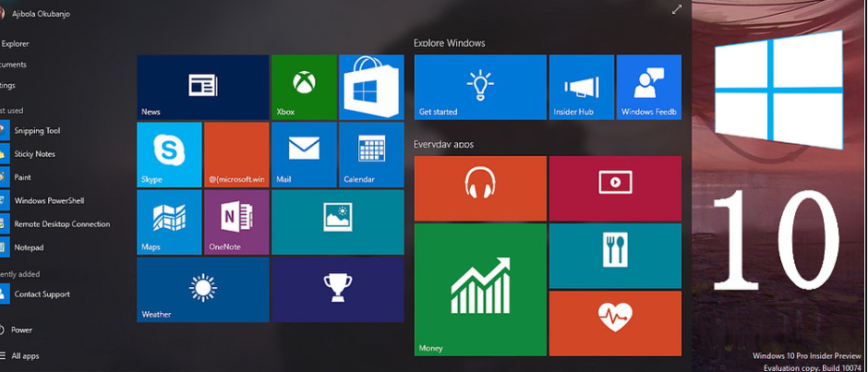
Task: Open Windows PowerShell entry
Action: click(x=44, y=200)
